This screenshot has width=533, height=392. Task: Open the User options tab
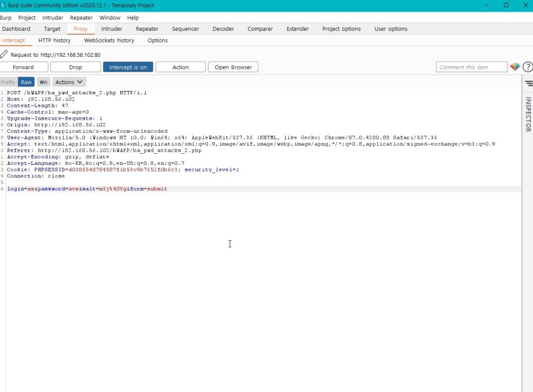click(391, 29)
